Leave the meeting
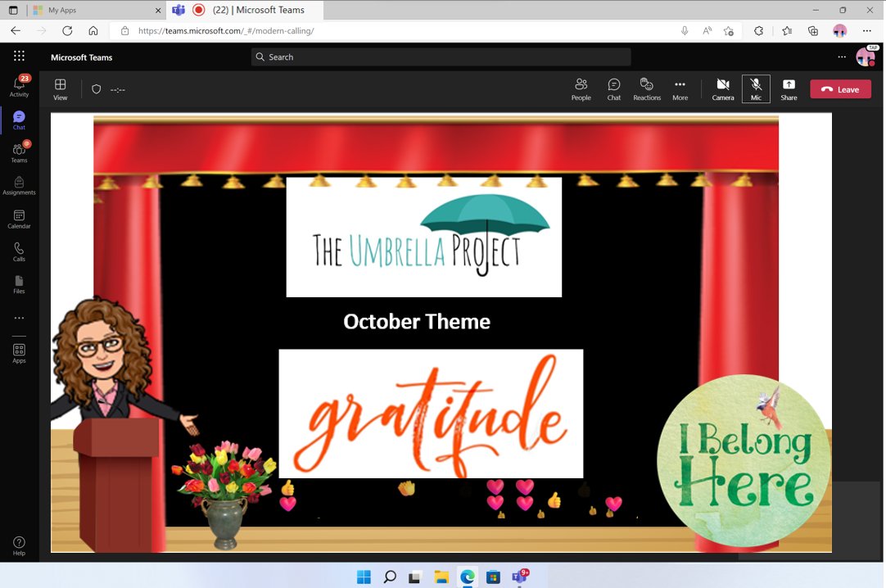Screen dimensions: 886x588 tap(841, 89)
